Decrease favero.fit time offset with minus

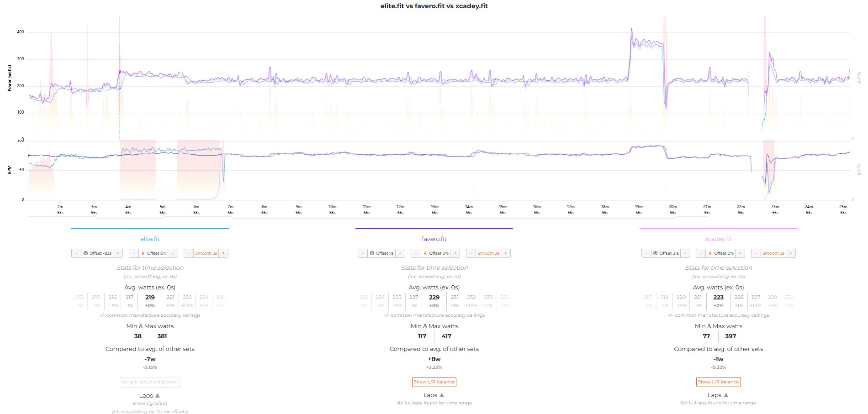point(363,253)
